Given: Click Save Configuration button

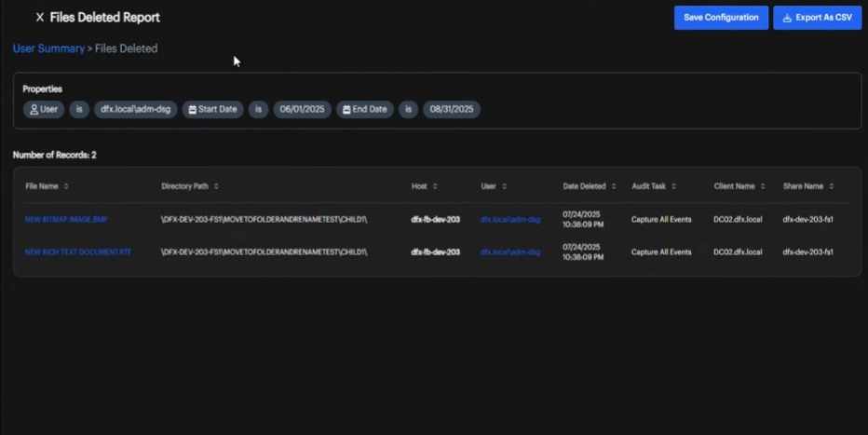Looking at the screenshot, I should 721,18.
